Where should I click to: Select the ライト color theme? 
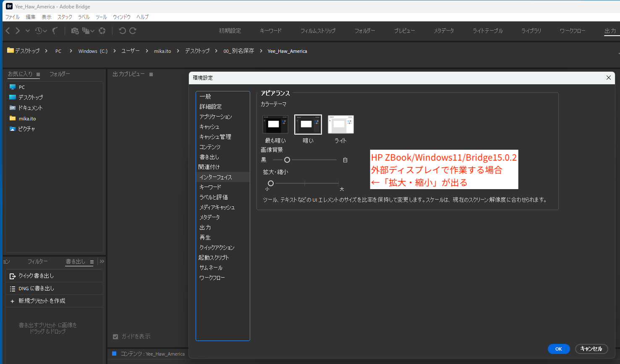pyautogui.click(x=340, y=124)
